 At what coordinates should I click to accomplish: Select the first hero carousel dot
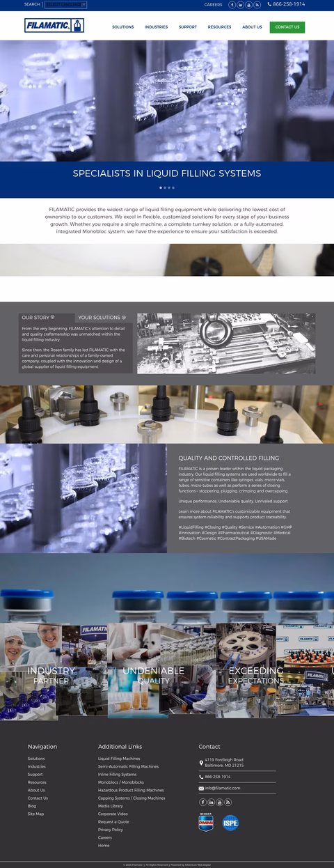coord(161,188)
